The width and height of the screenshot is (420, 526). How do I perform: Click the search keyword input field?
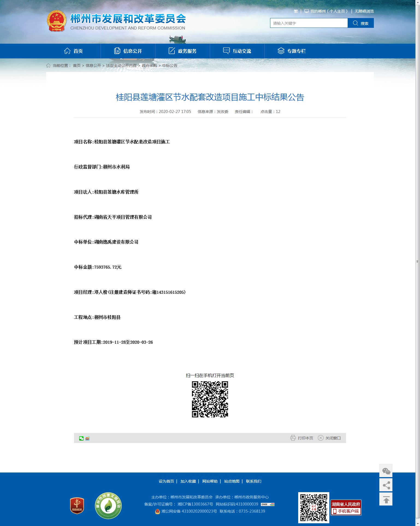pyautogui.click(x=309, y=23)
